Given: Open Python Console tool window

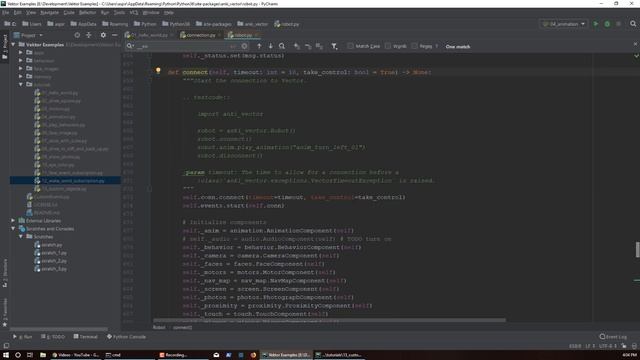Looking at the screenshot, I should coord(126,337).
